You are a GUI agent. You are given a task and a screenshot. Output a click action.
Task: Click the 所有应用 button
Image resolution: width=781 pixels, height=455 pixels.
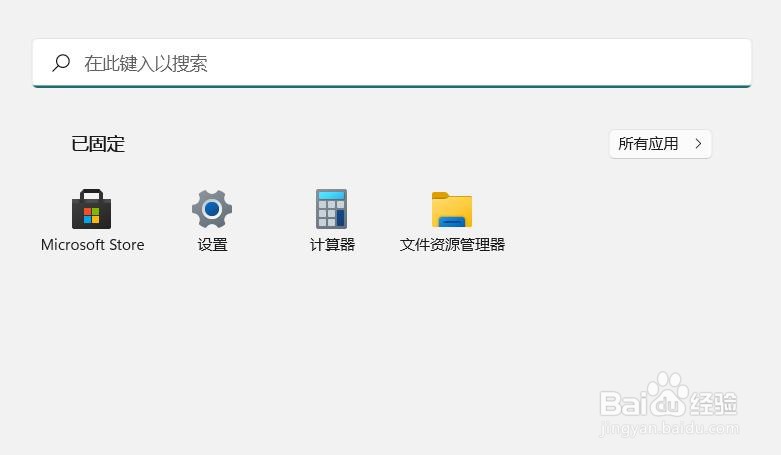tap(660, 144)
